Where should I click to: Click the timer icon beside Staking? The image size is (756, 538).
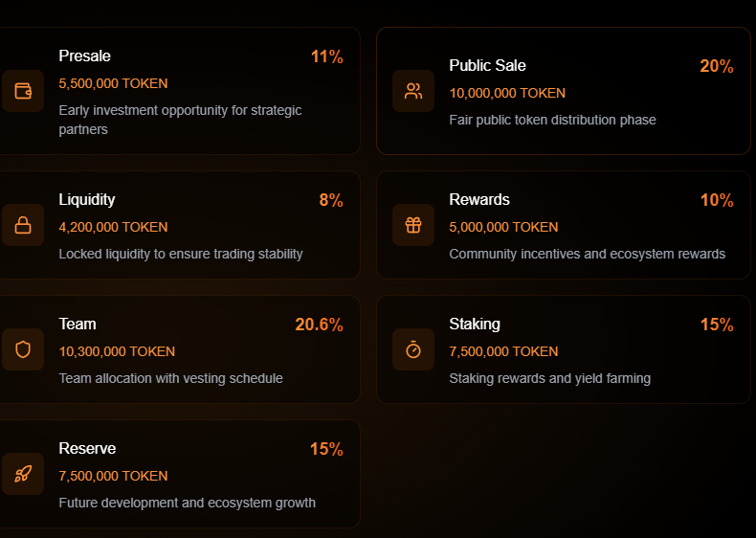(413, 349)
